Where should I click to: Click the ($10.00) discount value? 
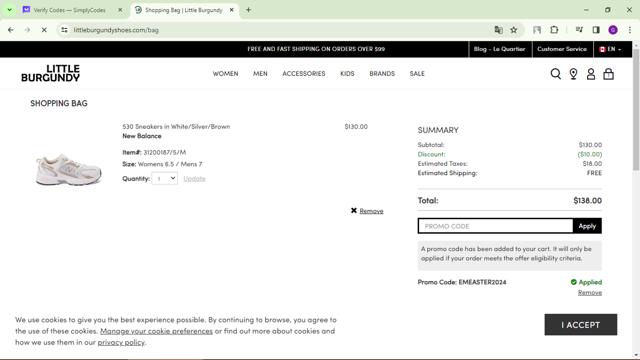click(x=590, y=154)
